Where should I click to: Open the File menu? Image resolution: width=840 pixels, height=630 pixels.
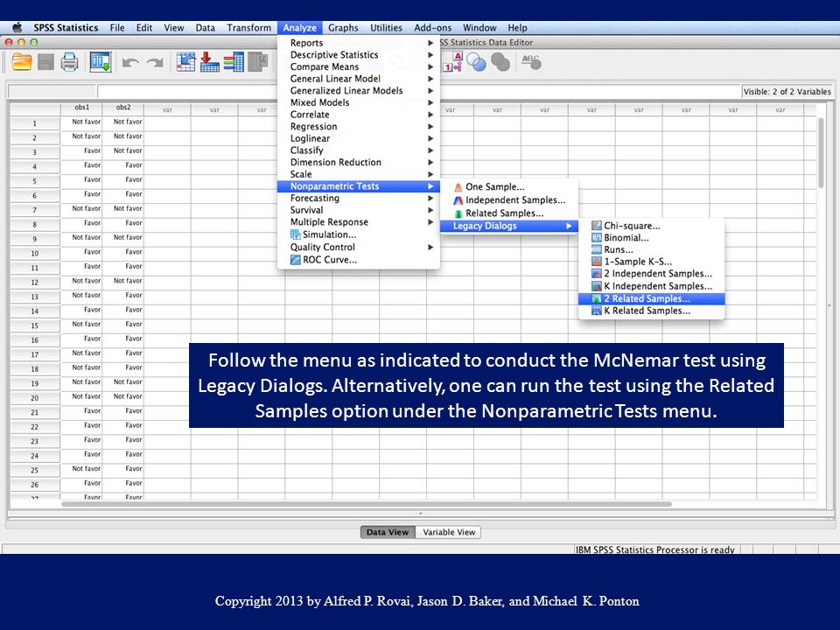(117, 28)
